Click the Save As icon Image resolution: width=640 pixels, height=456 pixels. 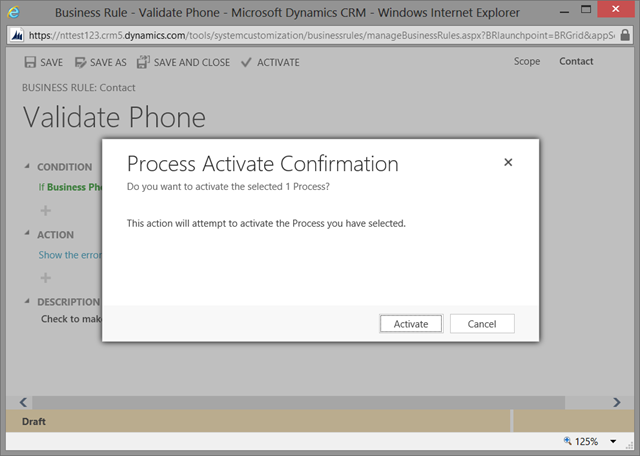pyautogui.click(x=80, y=62)
